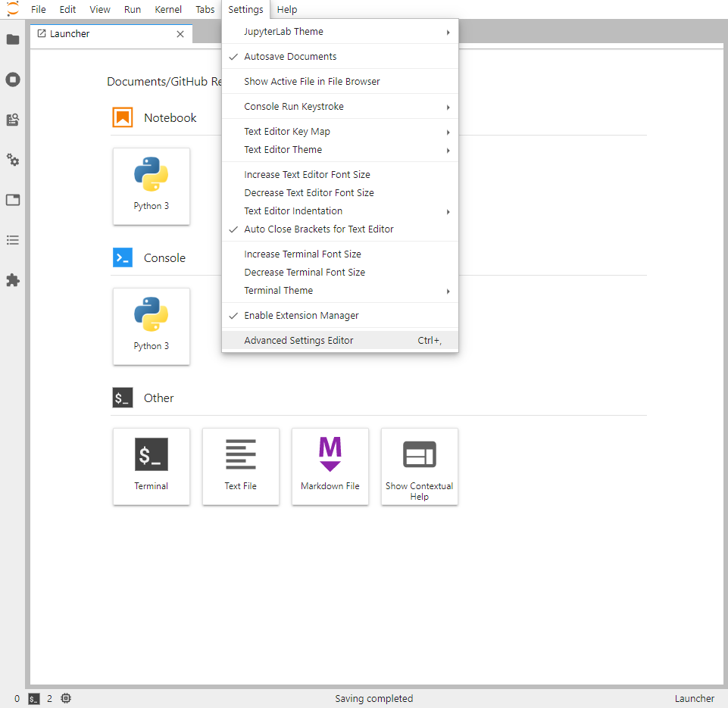Close the open Settings menu
The height and width of the screenshot is (708, 728).
pos(245,9)
